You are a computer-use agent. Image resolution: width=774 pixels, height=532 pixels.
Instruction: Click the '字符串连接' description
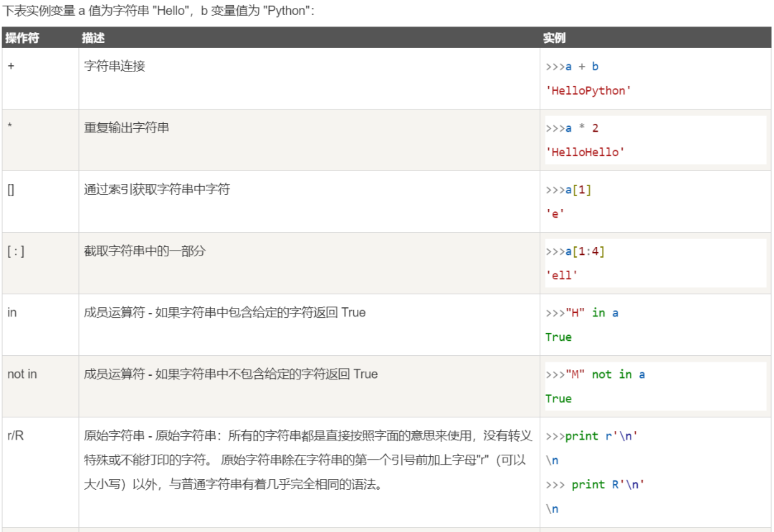pyautogui.click(x=115, y=66)
